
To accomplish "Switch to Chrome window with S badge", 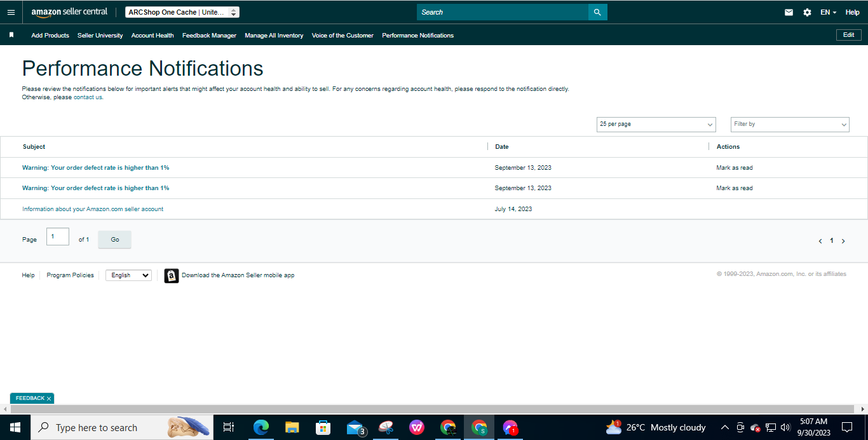I will click(x=479, y=427).
